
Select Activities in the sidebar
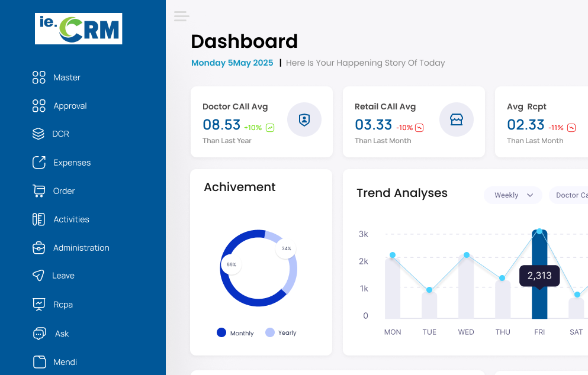pyautogui.click(x=71, y=219)
